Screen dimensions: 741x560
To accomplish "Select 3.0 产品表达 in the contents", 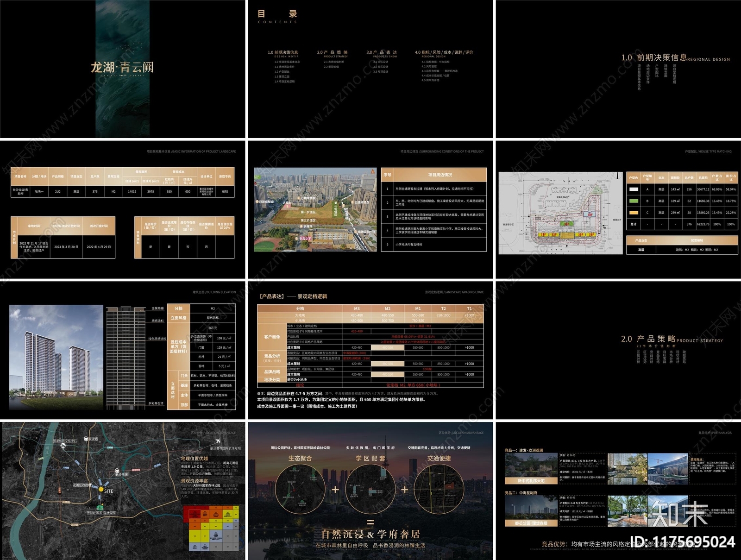I will (x=382, y=52).
